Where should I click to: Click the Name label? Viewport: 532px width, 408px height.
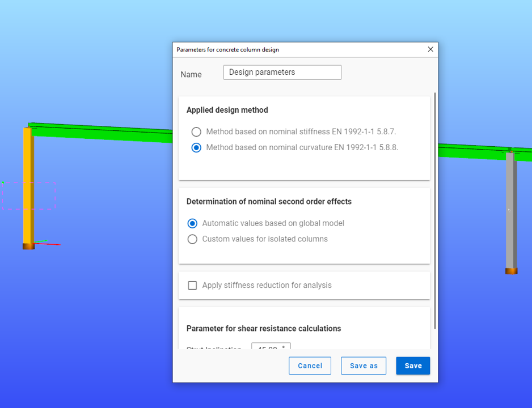click(x=191, y=75)
